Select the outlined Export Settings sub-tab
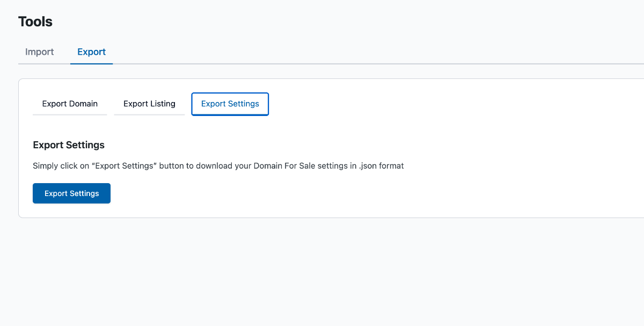The height and width of the screenshot is (326, 644). (x=230, y=104)
